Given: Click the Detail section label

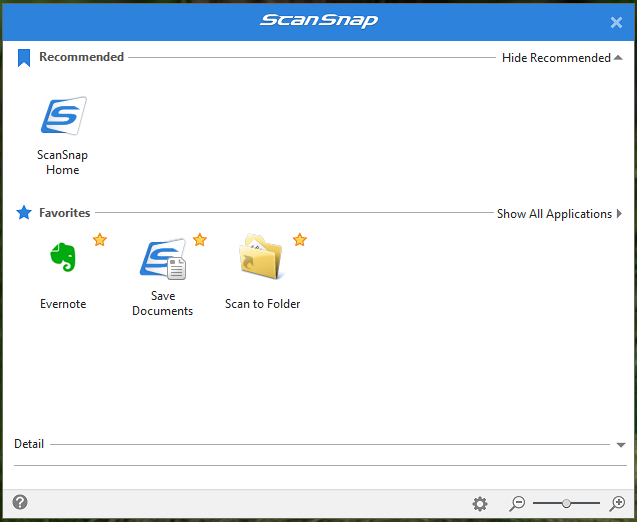Looking at the screenshot, I should tap(29, 444).
